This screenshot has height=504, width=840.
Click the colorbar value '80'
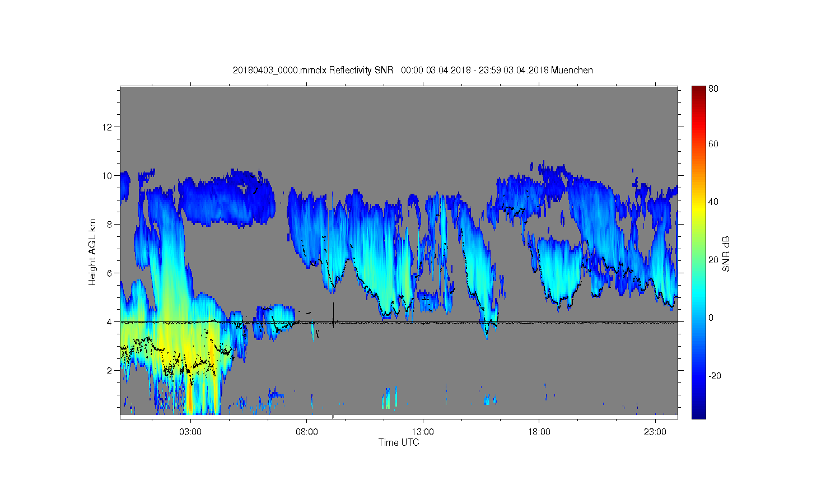click(x=713, y=88)
